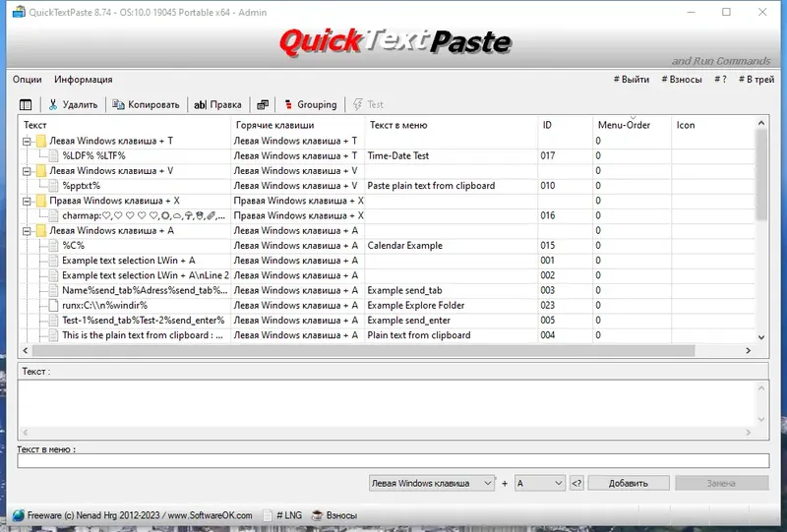Click the document icon of runx:C:\\n%windir% row
Viewport: 787px width, 532px height.
pos(53,305)
